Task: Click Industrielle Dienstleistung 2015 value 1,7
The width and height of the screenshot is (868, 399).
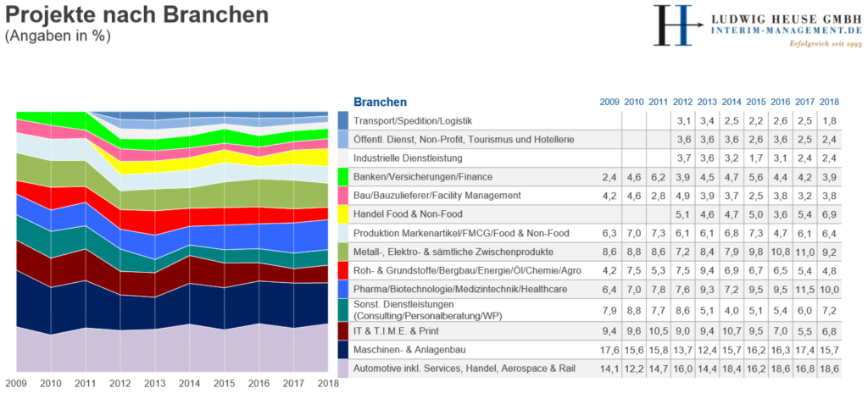Action: click(757, 158)
